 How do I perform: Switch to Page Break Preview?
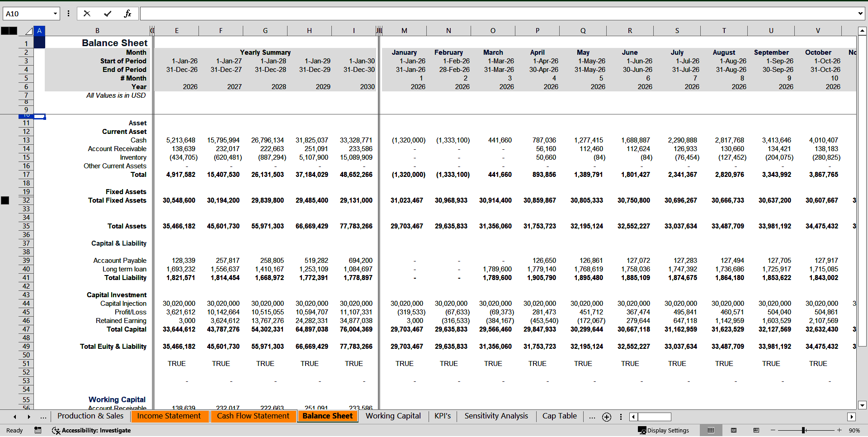756,430
